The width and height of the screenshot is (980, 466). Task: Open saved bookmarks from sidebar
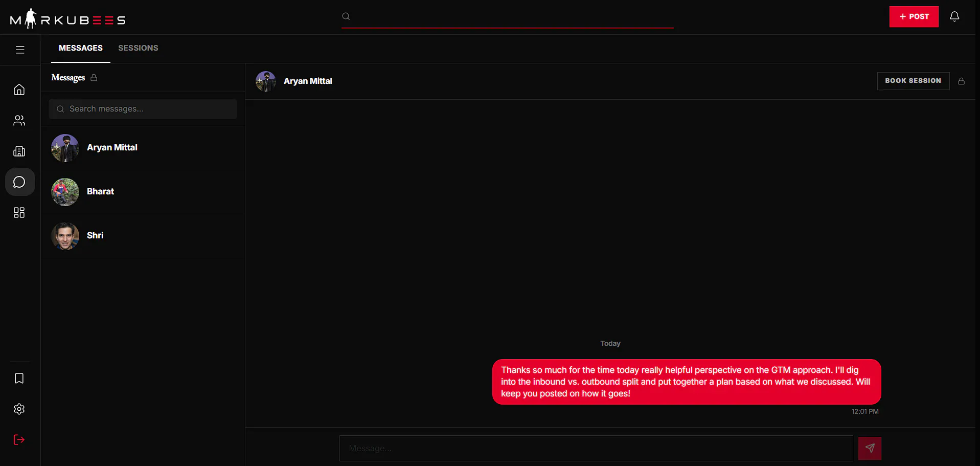tap(19, 378)
